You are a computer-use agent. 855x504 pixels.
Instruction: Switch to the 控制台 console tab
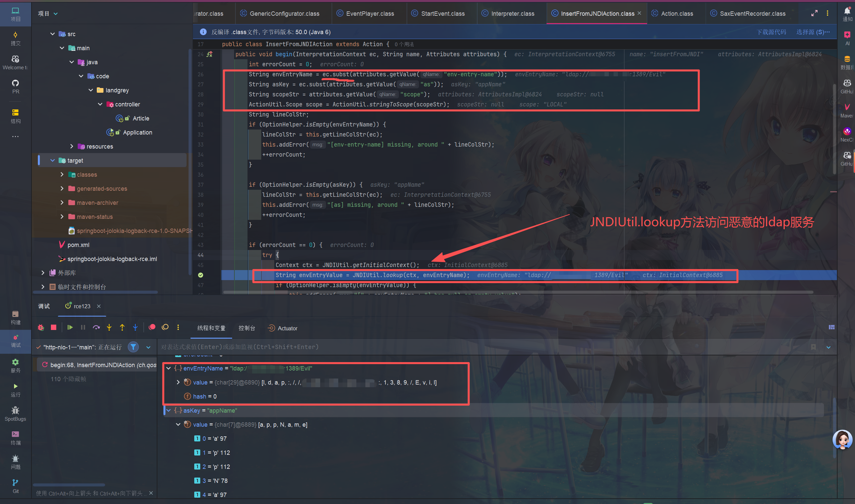click(247, 328)
